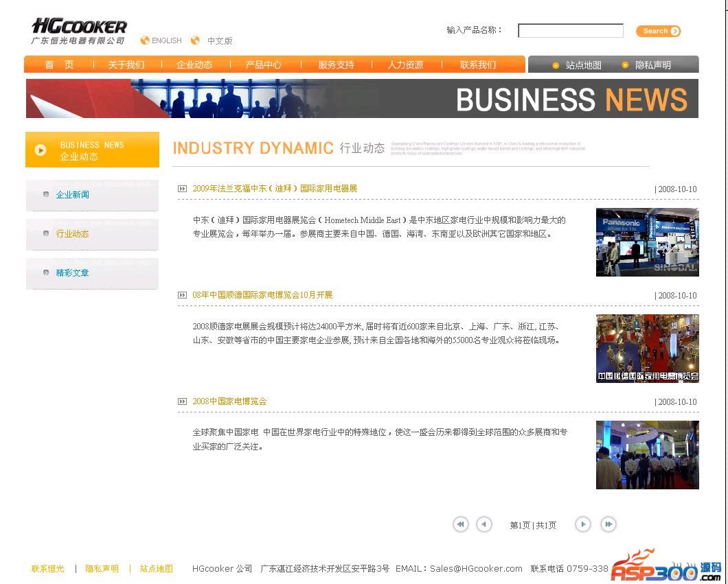Click bullet icon next to 精彩文章
Screen dimensions: 728x584
tap(45, 272)
